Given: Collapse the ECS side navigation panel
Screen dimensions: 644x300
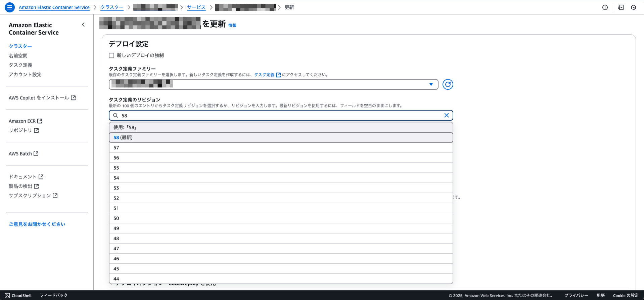Looking at the screenshot, I should coord(83,25).
